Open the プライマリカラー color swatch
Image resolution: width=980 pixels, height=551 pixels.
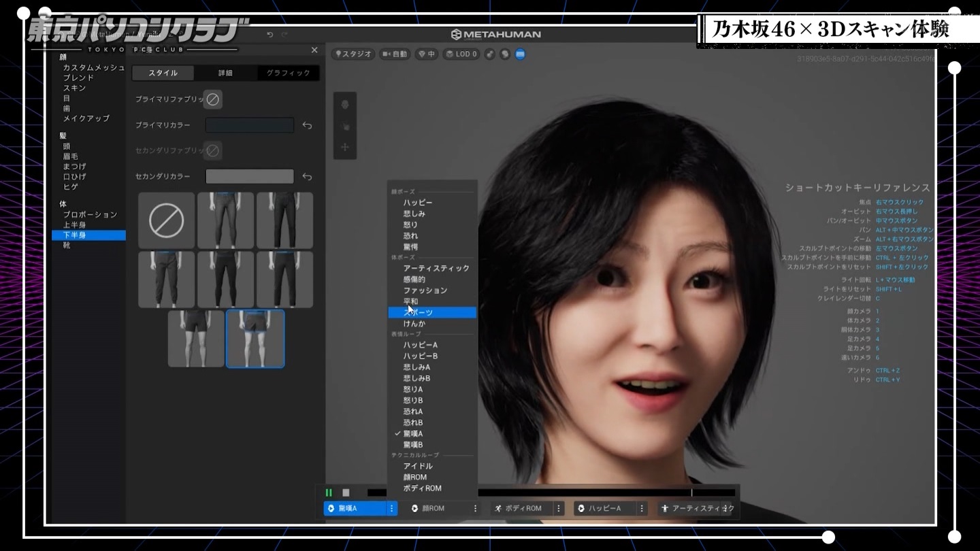point(250,125)
